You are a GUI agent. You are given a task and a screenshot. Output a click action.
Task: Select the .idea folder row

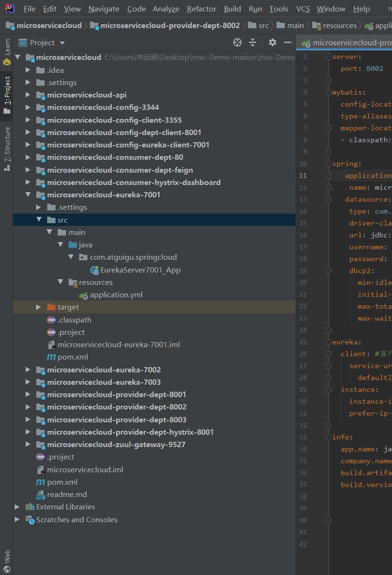click(x=154, y=70)
